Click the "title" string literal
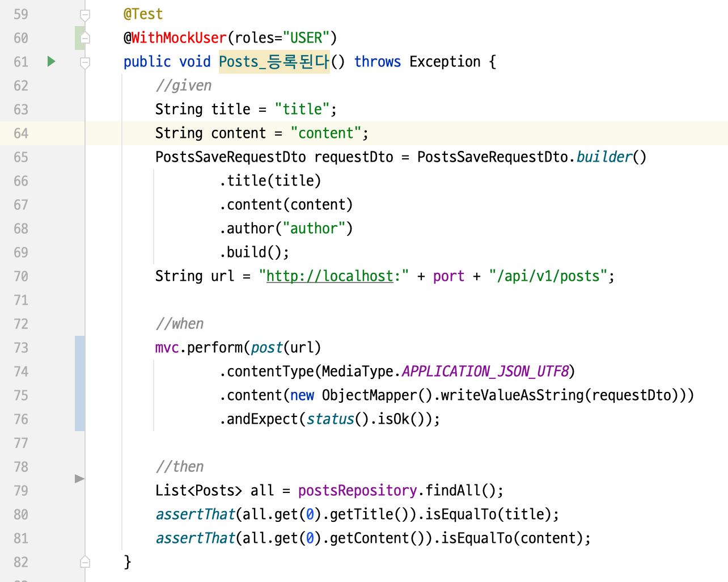728x582 pixels. (x=302, y=109)
